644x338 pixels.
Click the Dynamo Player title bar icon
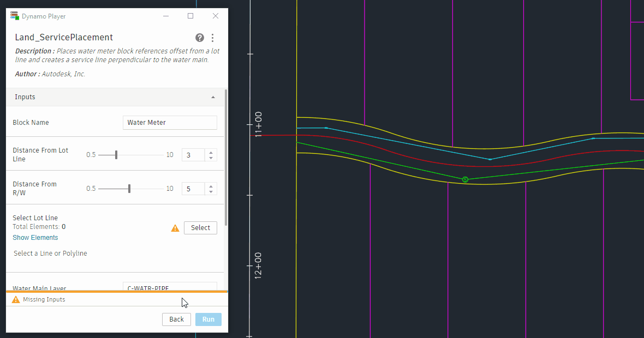15,16
